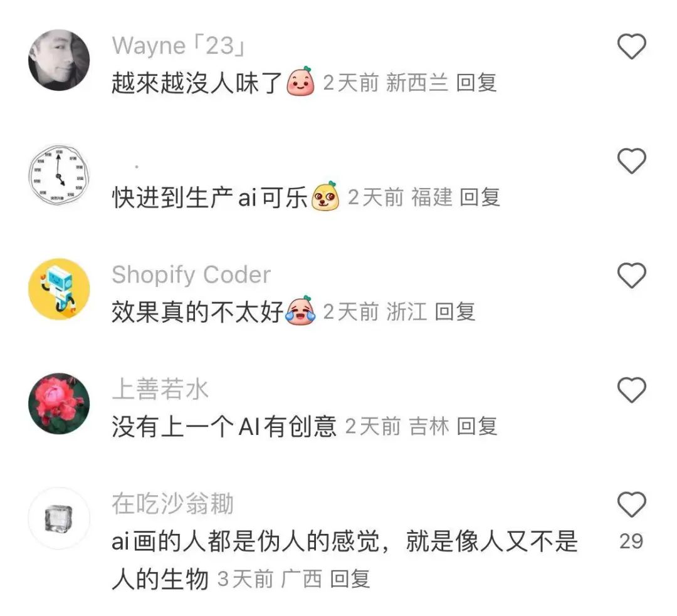The image size is (677, 616).
Task: Like Wayne「23」's comment with the heart
Action: (x=632, y=46)
